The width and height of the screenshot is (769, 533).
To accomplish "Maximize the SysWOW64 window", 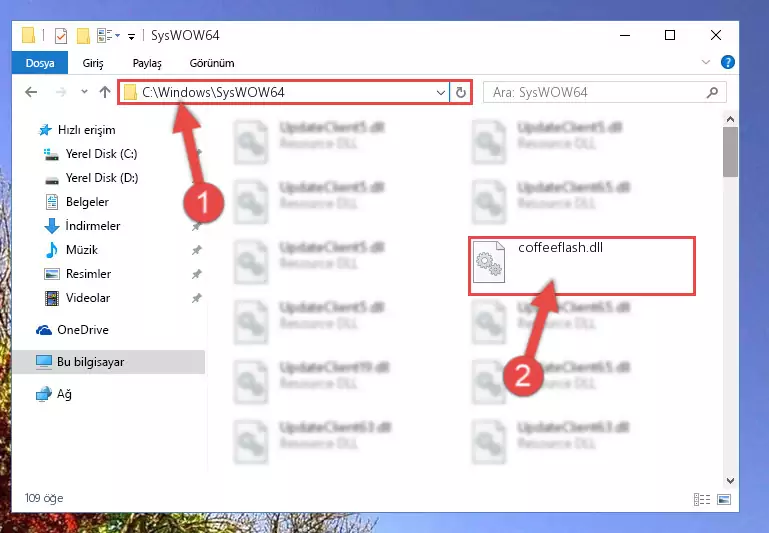I will (x=670, y=35).
